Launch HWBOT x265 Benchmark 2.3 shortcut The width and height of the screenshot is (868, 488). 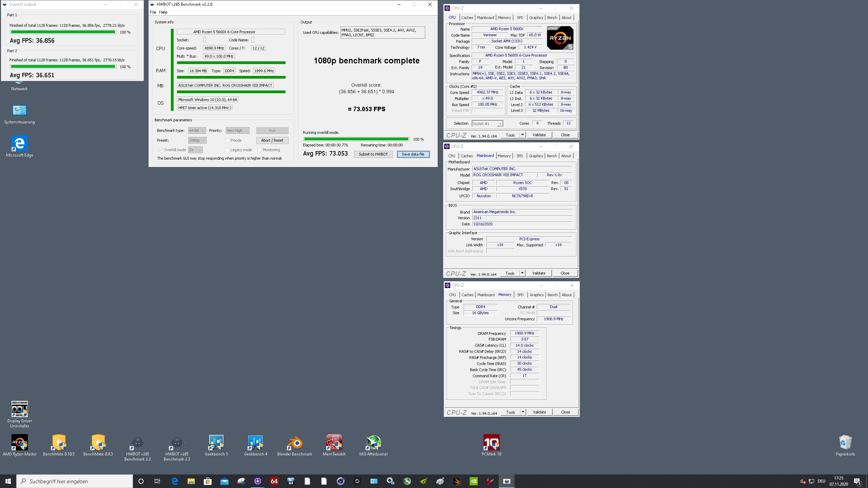177,447
